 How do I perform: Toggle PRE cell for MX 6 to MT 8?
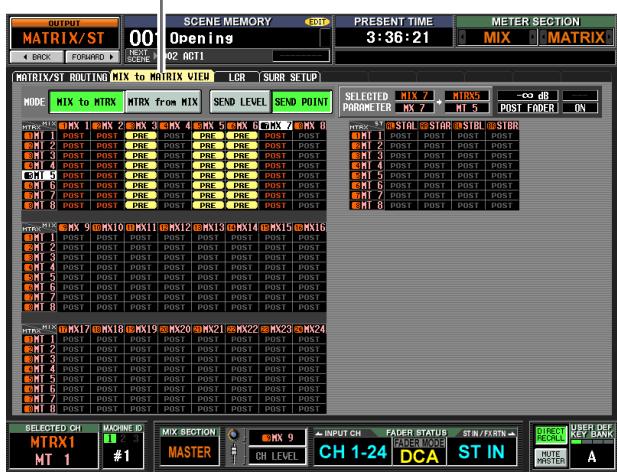tap(242, 205)
